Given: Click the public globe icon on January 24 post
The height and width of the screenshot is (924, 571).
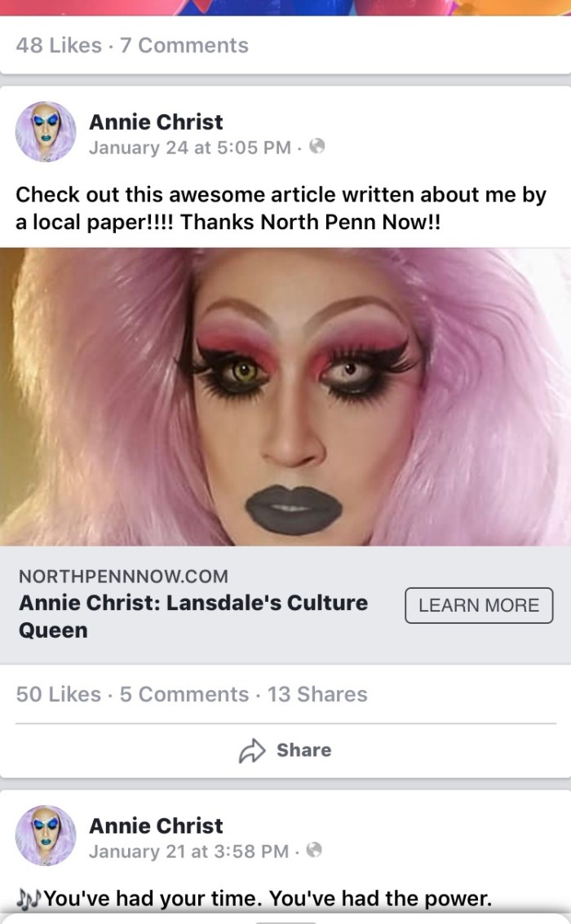Looking at the screenshot, I should (x=317, y=146).
